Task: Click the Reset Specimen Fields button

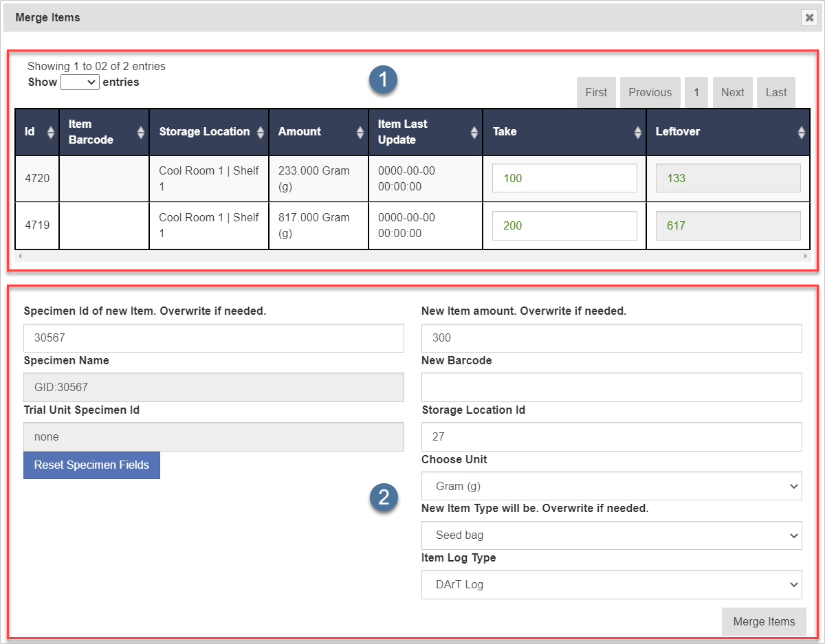Action: click(x=91, y=465)
